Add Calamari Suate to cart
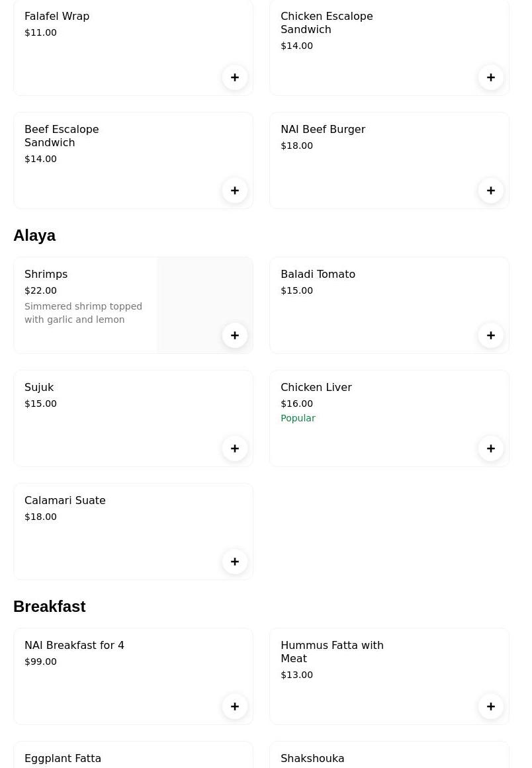This screenshot has width=532, height=768. [235, 562]
